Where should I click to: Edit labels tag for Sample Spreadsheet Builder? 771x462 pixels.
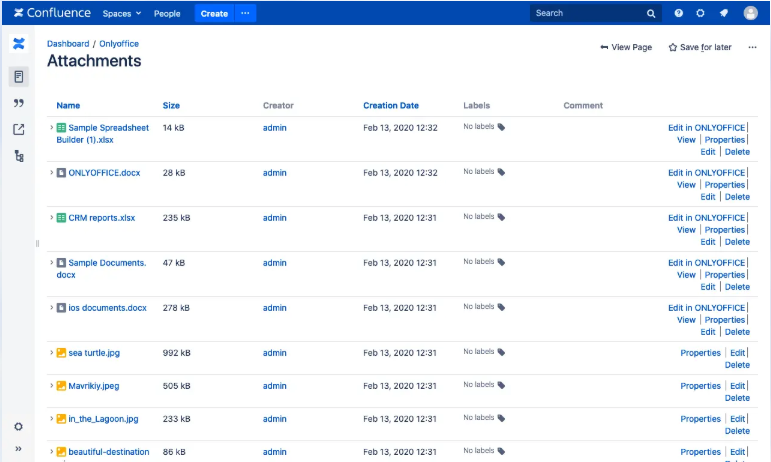(x=501, y=127)
